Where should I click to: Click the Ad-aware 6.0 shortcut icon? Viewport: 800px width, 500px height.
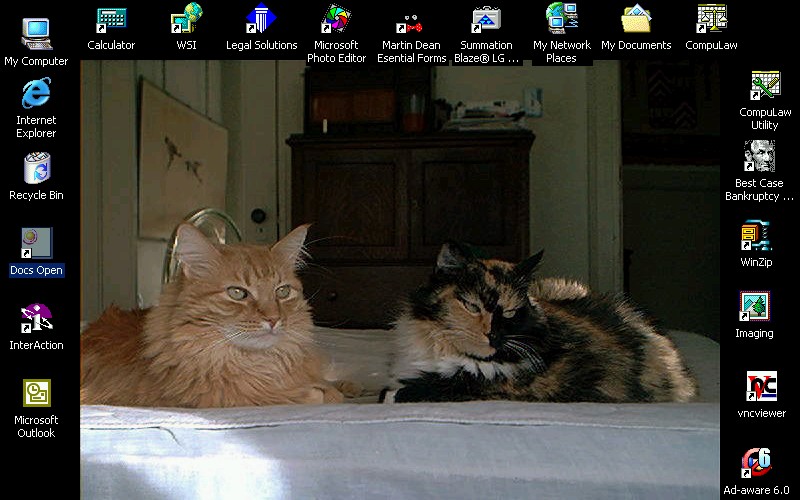(x=757, y=463)
